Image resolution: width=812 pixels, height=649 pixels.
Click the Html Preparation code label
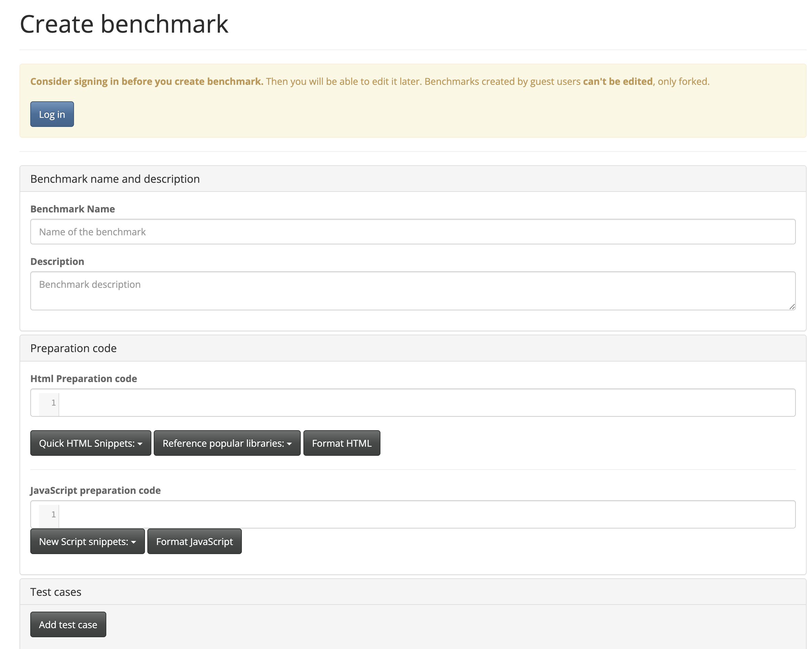click(x=84, y=378)
